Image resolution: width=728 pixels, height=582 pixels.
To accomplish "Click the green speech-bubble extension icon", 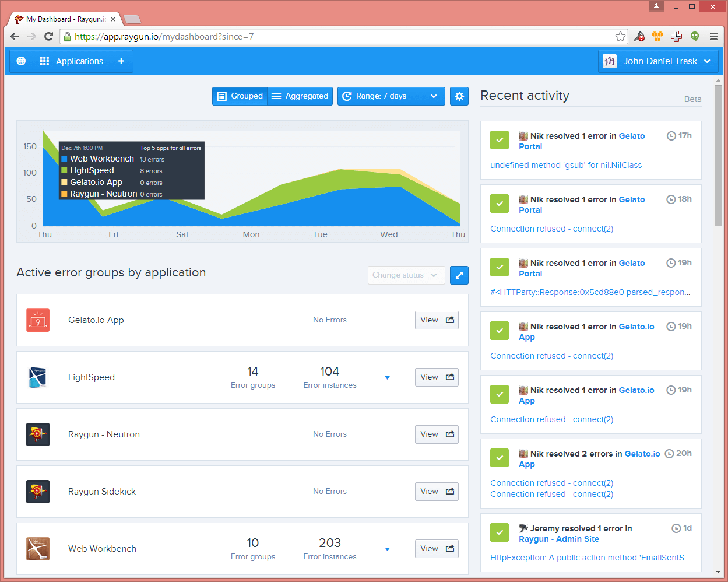I will pyautogui.click(x=695, y=36).
